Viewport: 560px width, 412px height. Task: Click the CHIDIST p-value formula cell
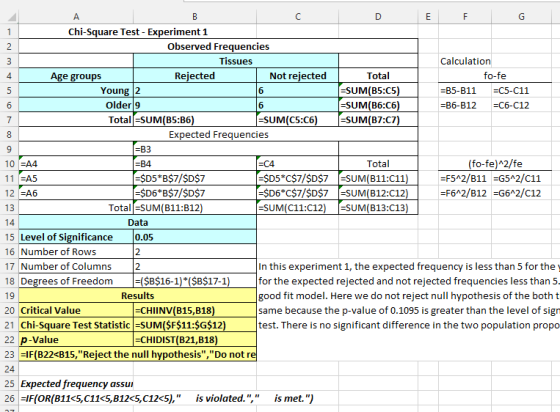(195, 340)
